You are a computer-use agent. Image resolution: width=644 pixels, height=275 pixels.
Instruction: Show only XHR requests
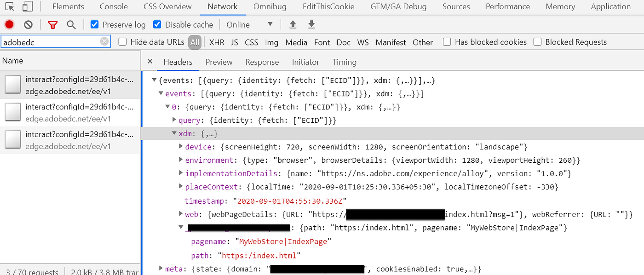click(x=216, y=42)
